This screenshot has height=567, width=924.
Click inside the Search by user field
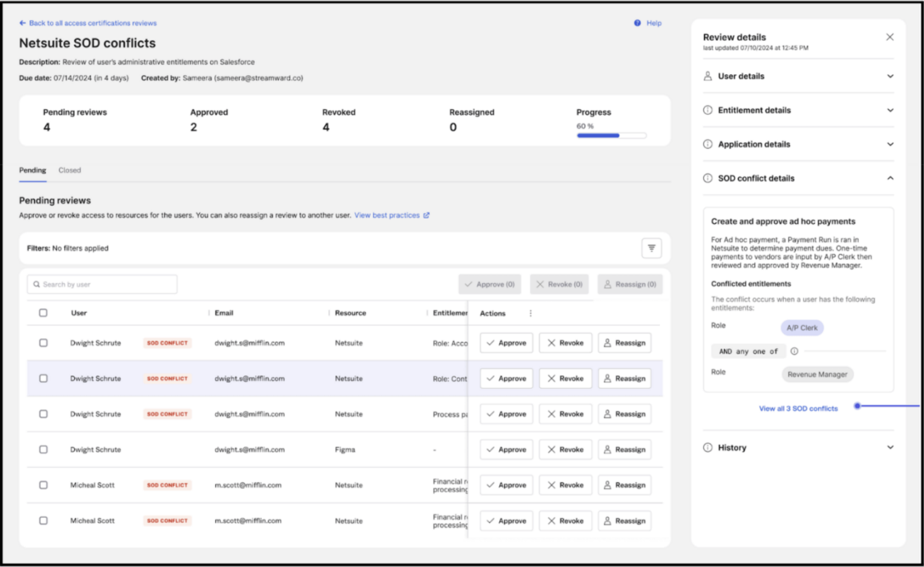tap(101, 284)
